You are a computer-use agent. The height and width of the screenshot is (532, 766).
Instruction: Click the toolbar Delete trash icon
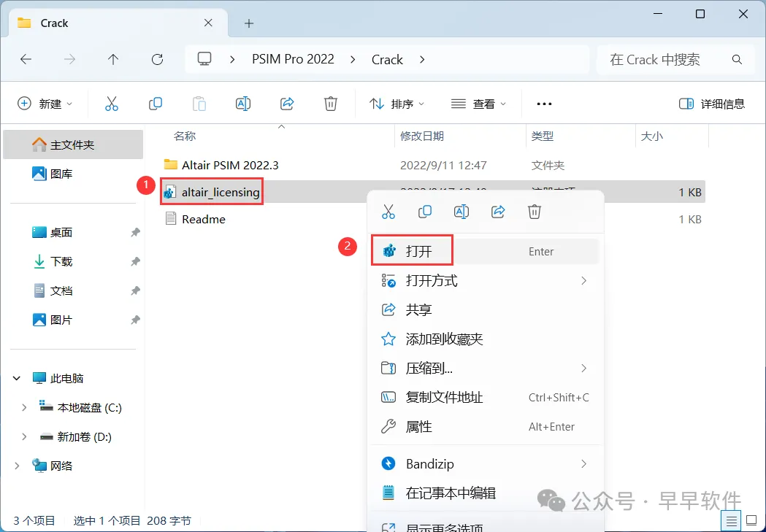click(x=331, y=104)
